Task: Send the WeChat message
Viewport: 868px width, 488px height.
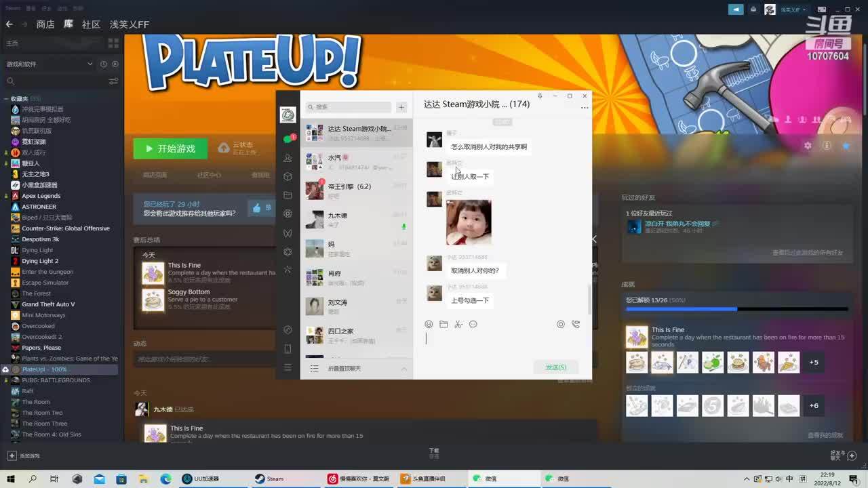Action: tap(555, 367)
